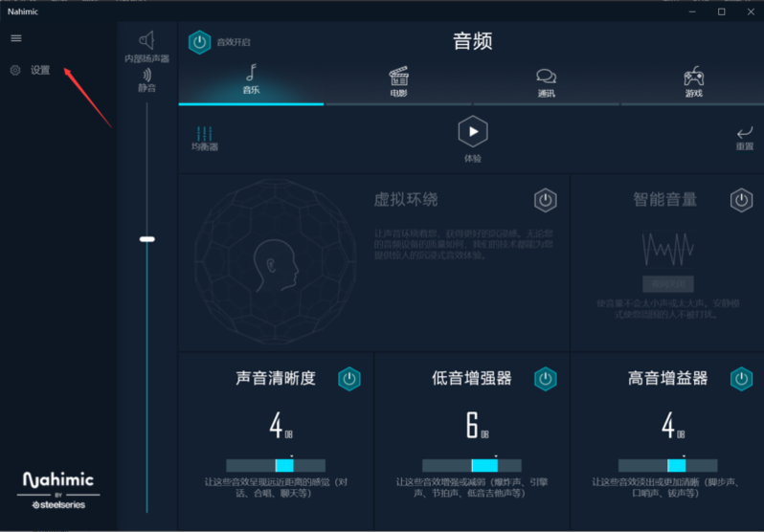
Task: Click the main volume slider handle
Action: click(x=146, y=239)
